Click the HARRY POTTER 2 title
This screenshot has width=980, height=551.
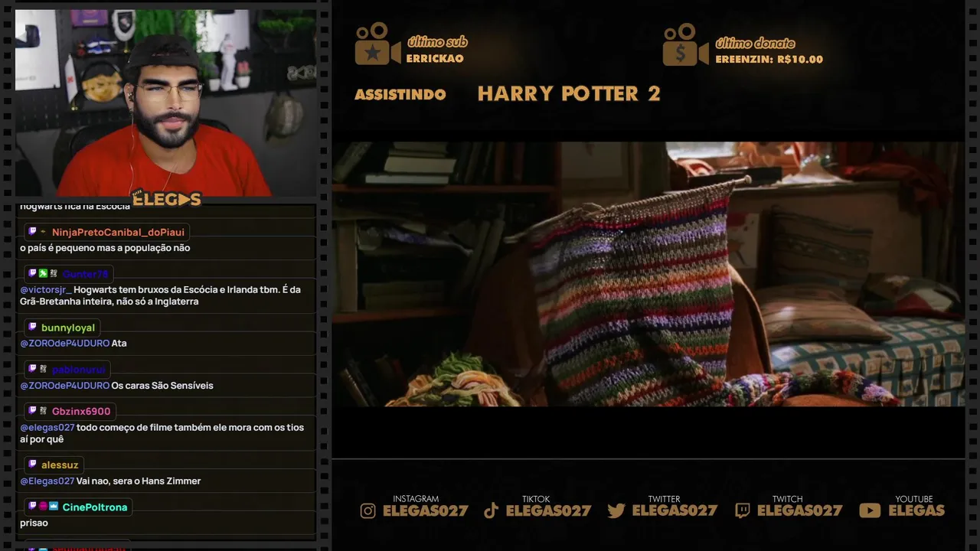[569, 93]
